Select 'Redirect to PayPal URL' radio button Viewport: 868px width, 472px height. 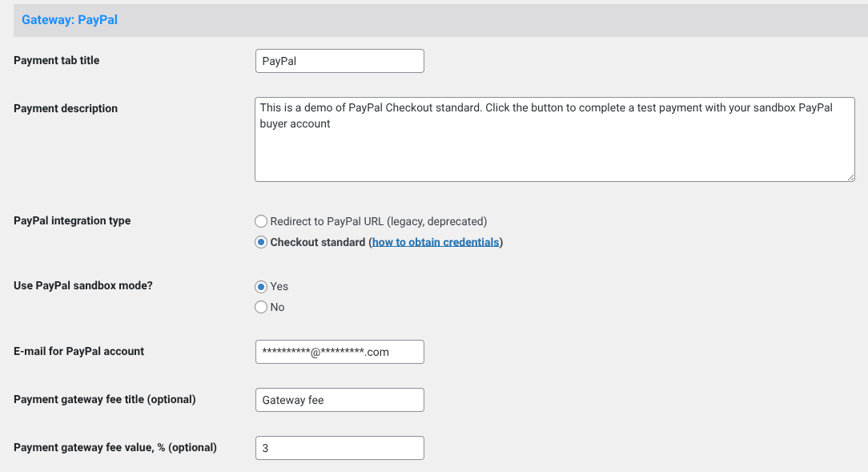pos(261,221)
